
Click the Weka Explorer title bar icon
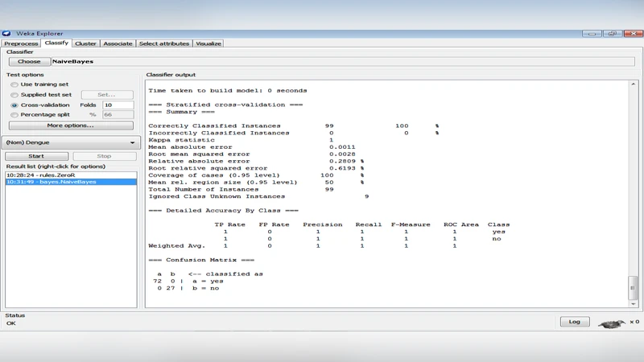click(x=6, y=34)
